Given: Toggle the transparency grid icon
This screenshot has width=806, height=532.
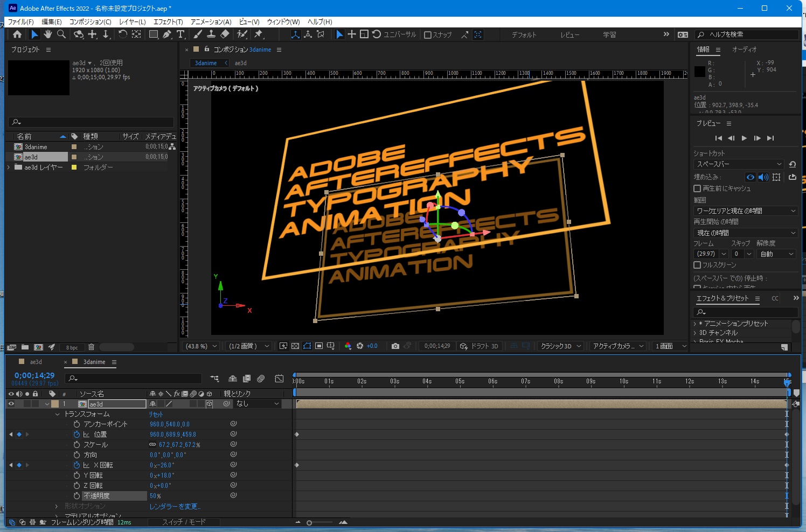Looking at the screenshot, I should click(295, 346).
